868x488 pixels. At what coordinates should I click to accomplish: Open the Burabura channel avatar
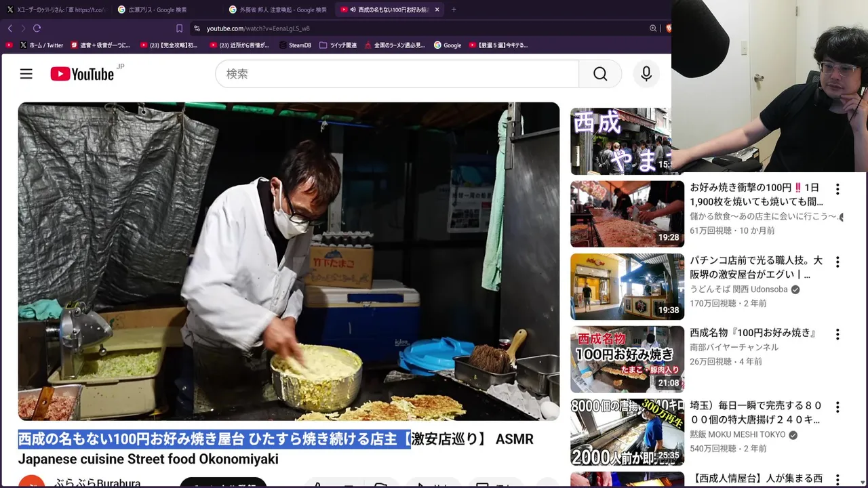point(31,482)
